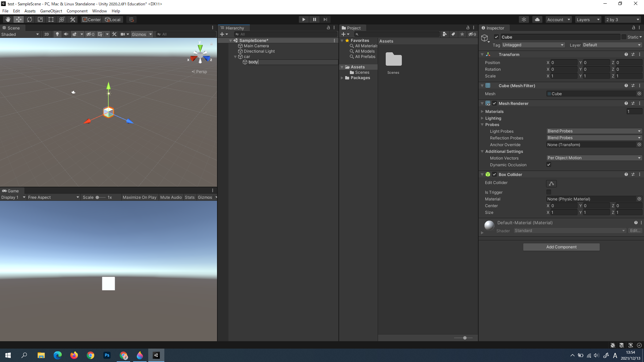Screen dimensions: 644x362
Task: Click the Maximize On Play button
Action: (140, 197)
